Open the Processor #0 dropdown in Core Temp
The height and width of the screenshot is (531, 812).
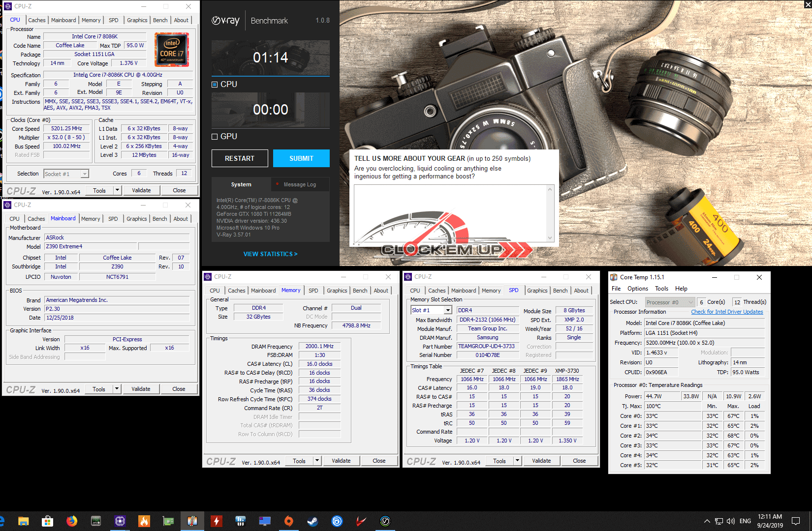click(x=690, y=302)
